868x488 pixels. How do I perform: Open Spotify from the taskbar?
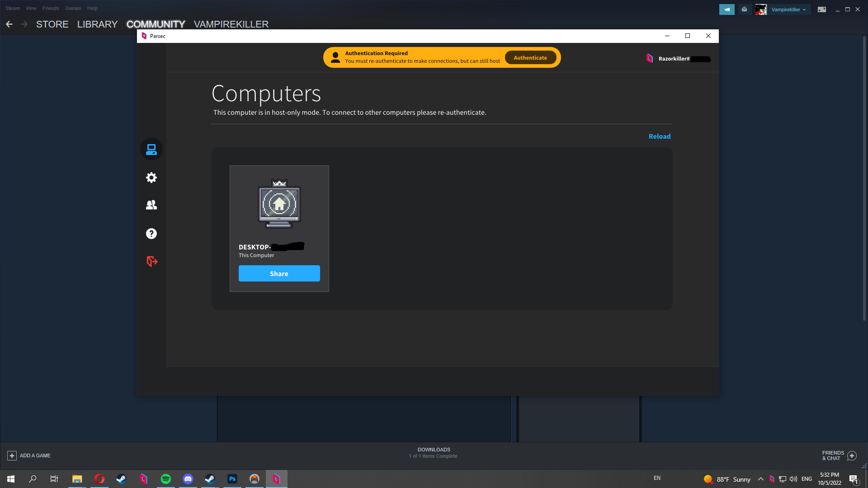tap(166, 479)
